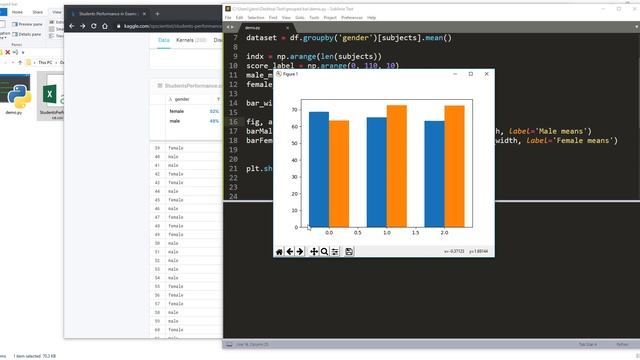Open Edit menu in Sublime Text
The width and height of the screenshot is (640, 360).
pos(239,18)
